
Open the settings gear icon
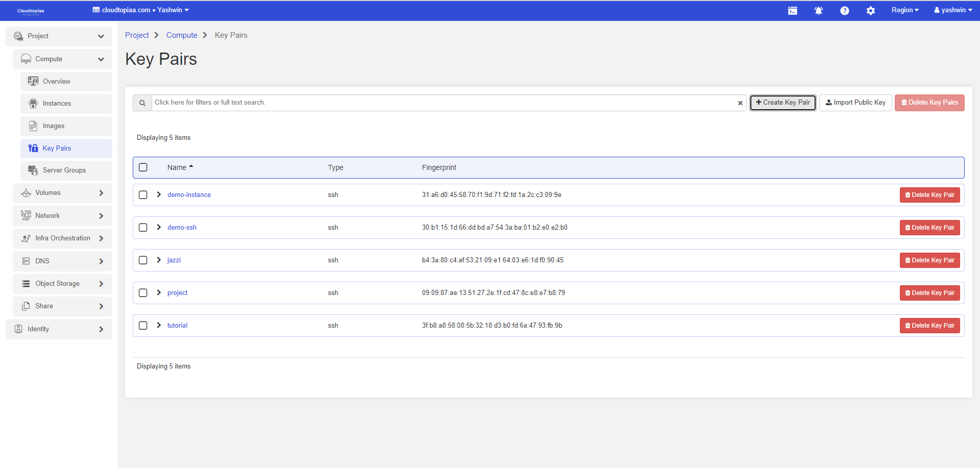(870, 11)
